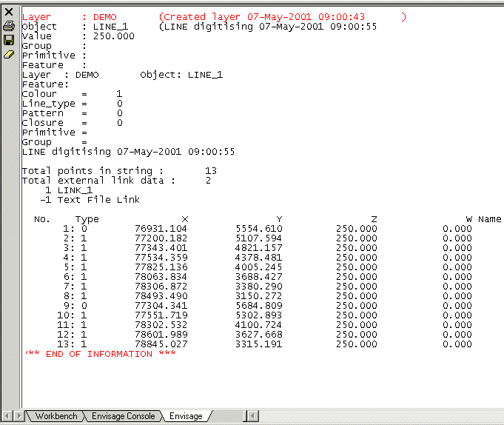
Task: Click the X value 76931.104
Action: click(161, 229)
